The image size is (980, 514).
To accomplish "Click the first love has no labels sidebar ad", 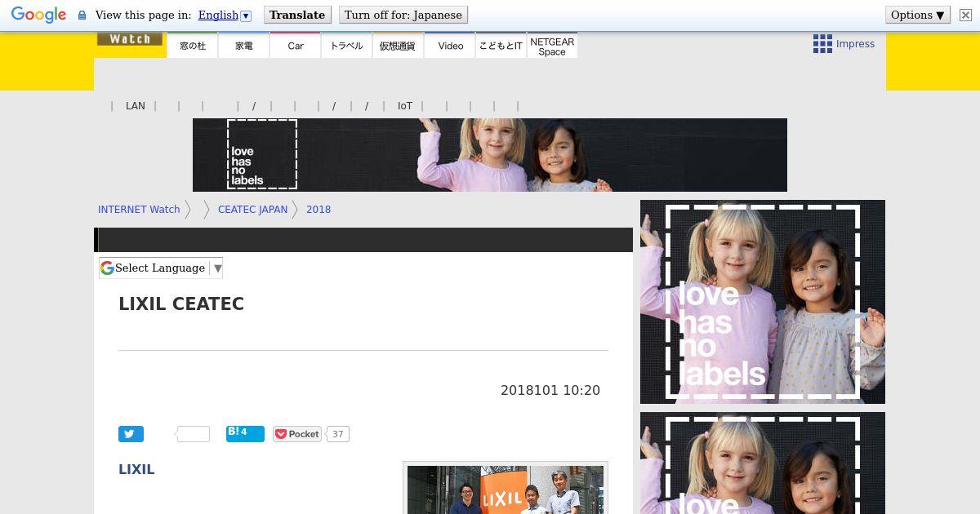I will tap(763, 302).
